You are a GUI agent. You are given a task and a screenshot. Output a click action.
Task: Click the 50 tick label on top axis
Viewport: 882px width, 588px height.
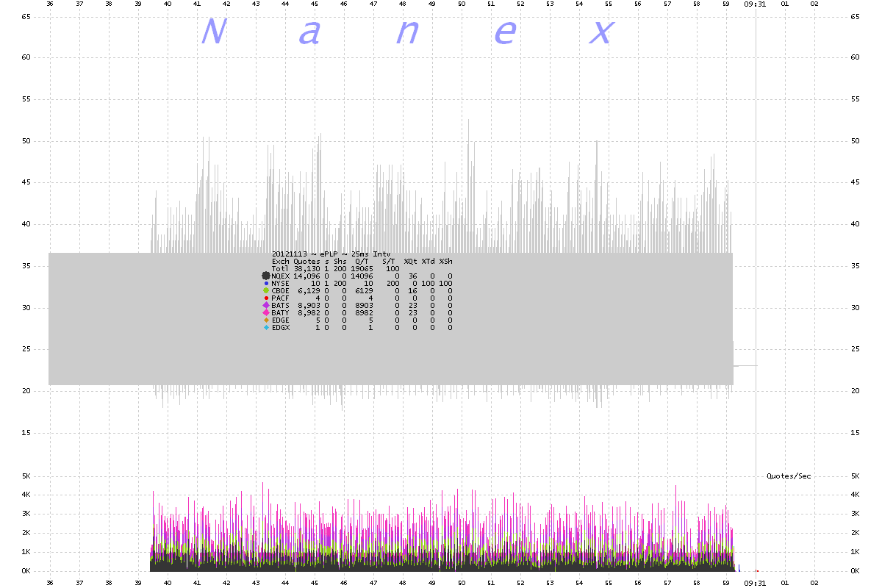pyautogui.click(x=462, y=4)
